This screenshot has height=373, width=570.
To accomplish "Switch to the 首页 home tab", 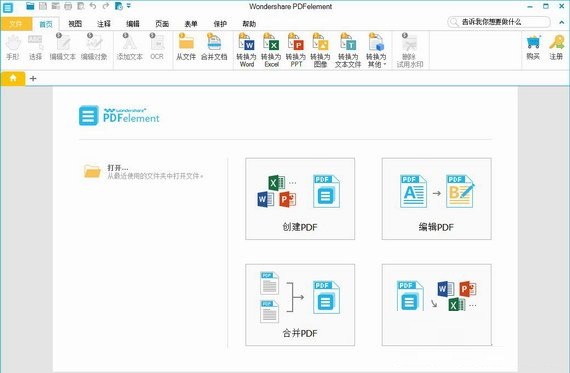I will pyautogui.click(x=46, y=24).
